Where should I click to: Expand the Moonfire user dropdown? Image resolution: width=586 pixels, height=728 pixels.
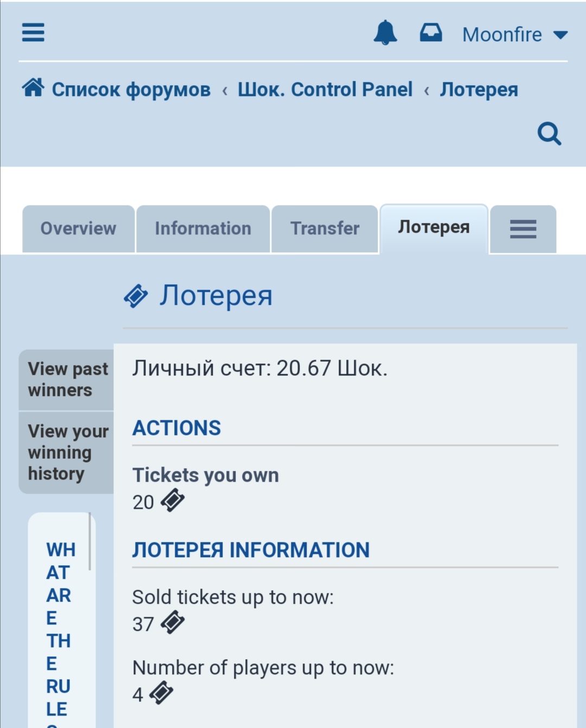coord(514,35)
